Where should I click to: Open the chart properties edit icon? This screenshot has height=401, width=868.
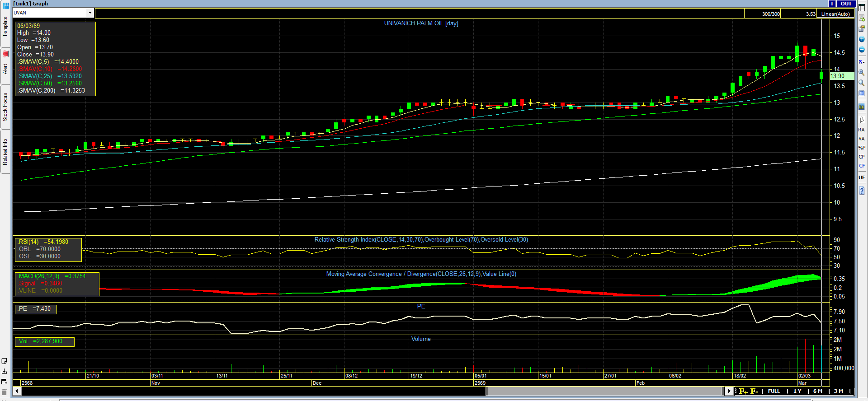coord(862,28)
